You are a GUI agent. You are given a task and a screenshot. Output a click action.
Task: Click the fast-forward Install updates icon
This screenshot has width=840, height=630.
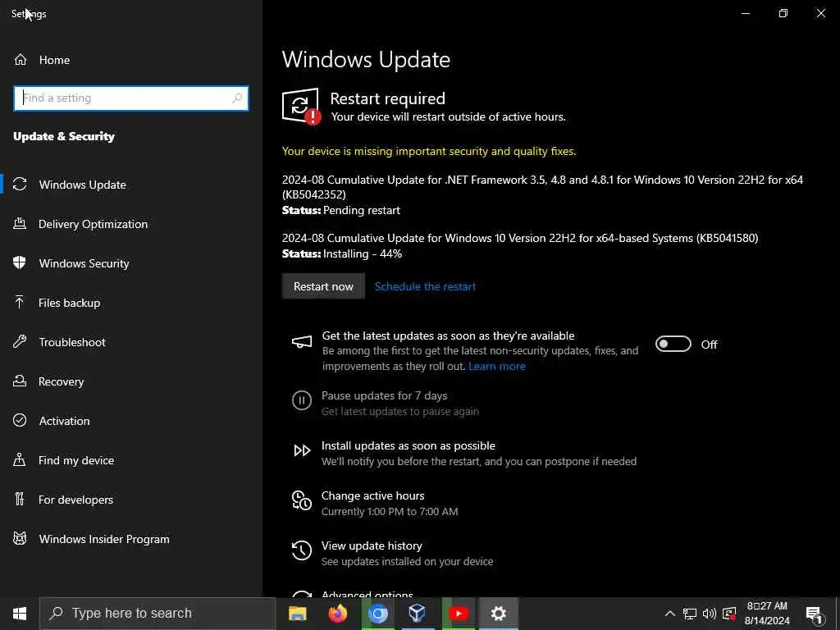(x=302, y=450)
